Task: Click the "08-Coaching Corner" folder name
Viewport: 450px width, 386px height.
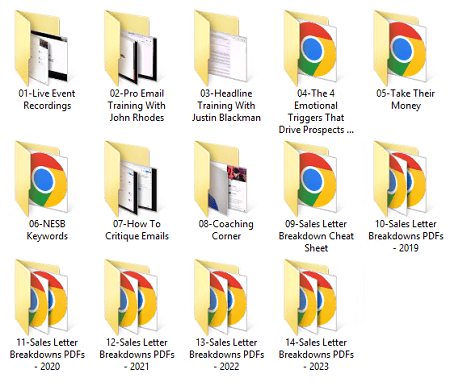Action: click(x=226, y=230)
